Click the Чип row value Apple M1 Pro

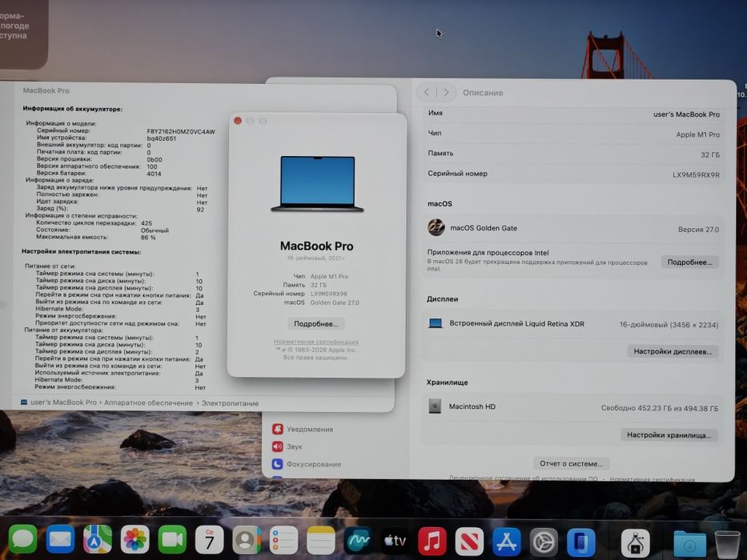698,134
